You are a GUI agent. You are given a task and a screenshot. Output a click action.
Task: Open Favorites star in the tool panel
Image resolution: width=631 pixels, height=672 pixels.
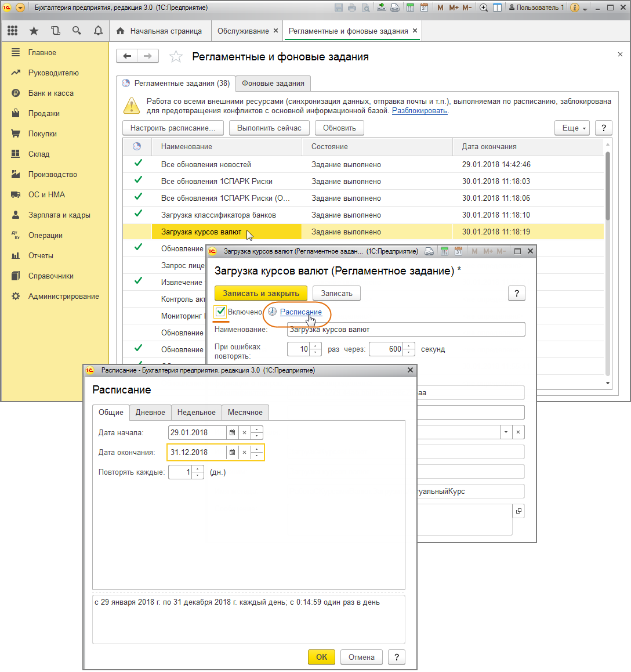point(34,31)
